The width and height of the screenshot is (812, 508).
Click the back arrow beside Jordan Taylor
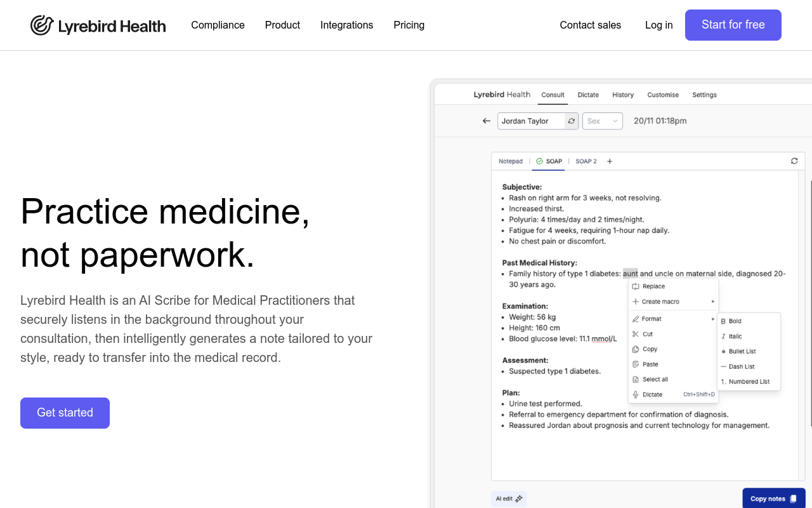(487, 121)
